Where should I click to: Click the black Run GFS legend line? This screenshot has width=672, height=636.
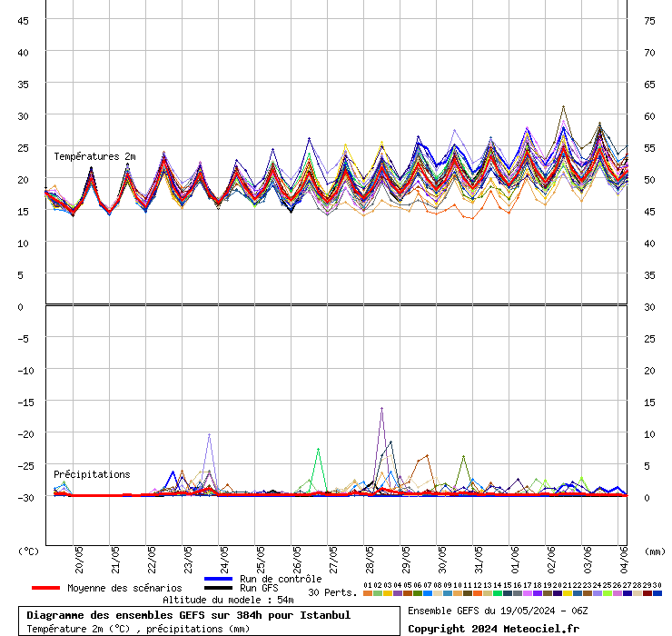click(219, 588)
